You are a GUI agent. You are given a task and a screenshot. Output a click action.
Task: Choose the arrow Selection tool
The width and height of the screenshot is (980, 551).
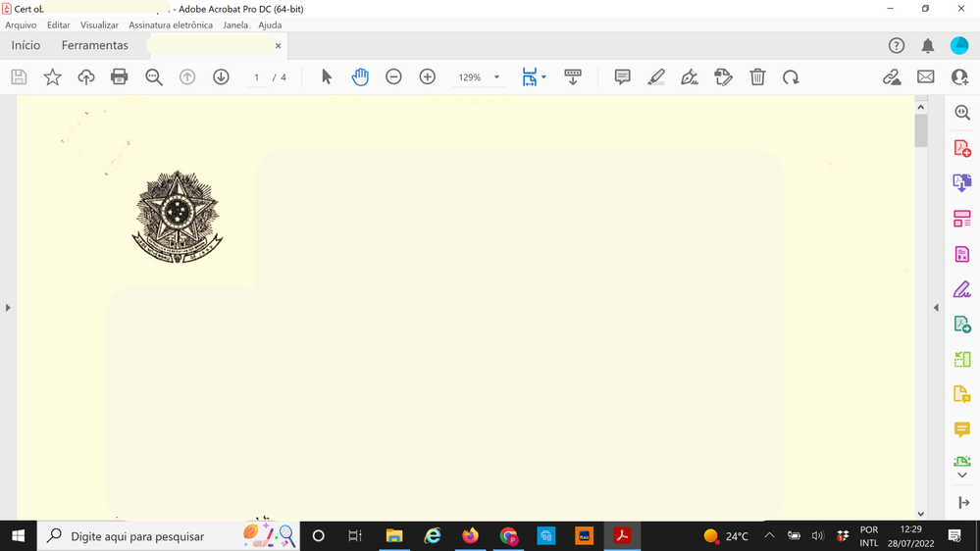tap(327, 76)
